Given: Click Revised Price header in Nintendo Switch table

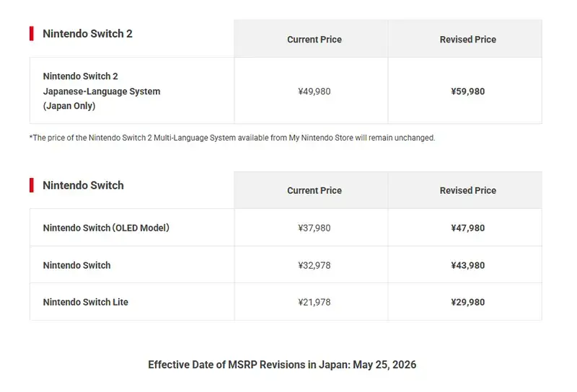Looking at the screenshot, I should [467, 190].
